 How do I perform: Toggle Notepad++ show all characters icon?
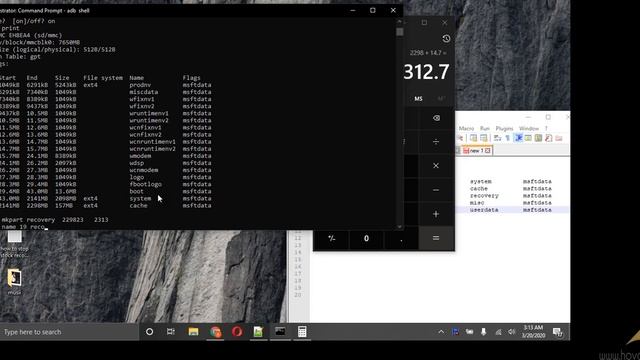[x=508, y=138]
